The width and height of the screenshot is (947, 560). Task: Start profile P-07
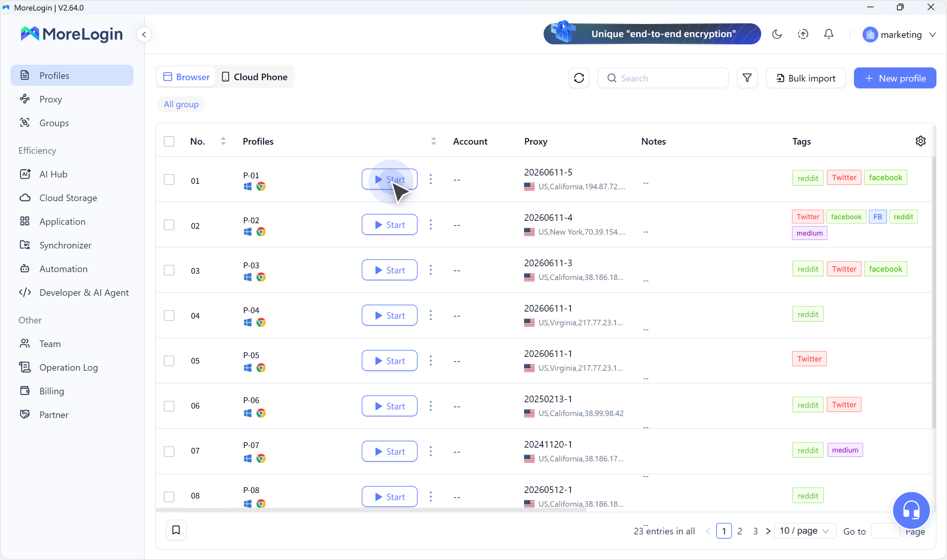pos(389,452)
